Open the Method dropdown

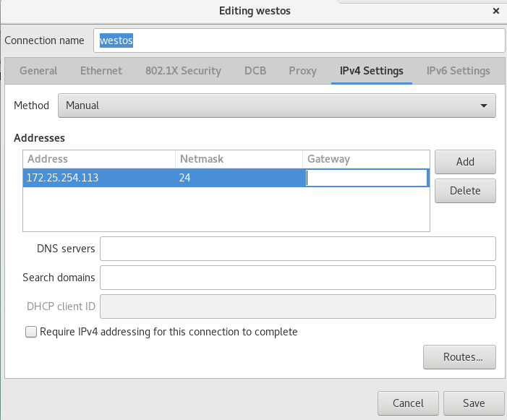(276, 106)
